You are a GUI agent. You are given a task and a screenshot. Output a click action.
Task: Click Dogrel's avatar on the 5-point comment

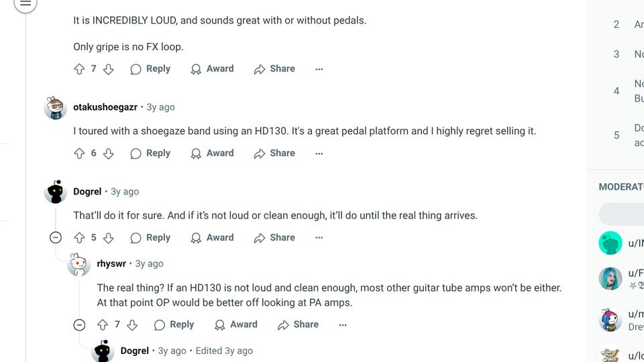[x=56, y=192]
